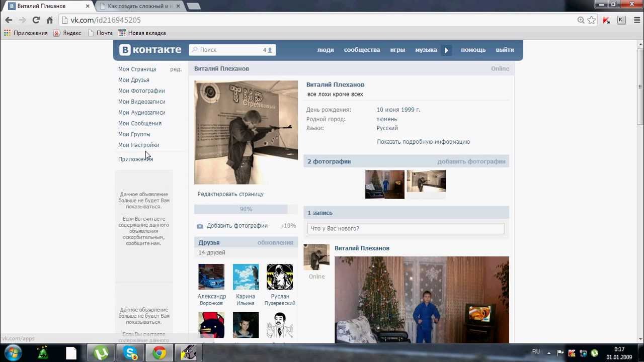Image resolution: width=644 pixels, height=362 pixels.
Task: Go to the browser home page
Action: [x=50, y=20]
